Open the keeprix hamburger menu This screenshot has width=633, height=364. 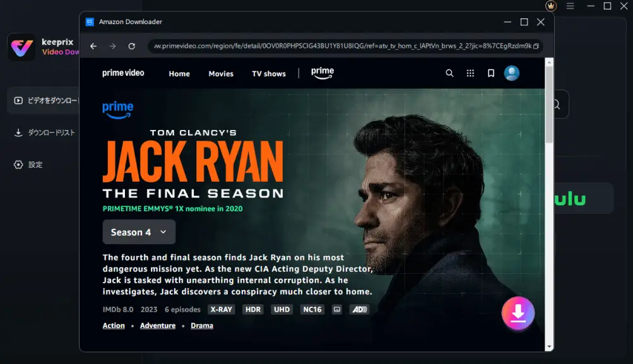coord(570,6)
